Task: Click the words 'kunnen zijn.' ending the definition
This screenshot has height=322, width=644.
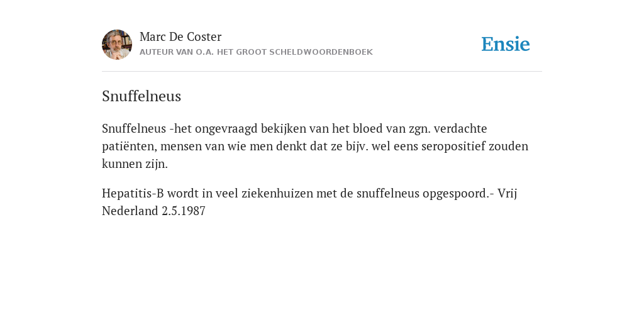Action: tap(135, 164)
